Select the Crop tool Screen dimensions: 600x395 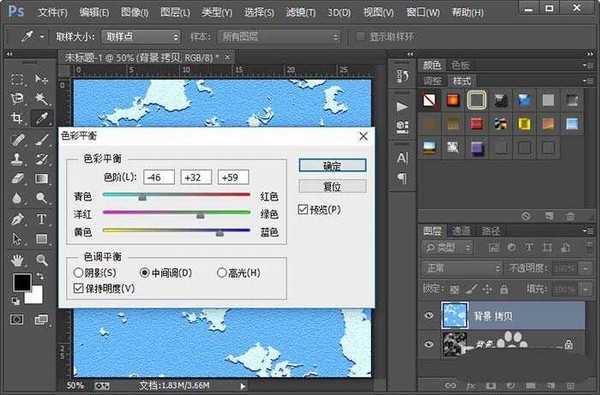17,118
